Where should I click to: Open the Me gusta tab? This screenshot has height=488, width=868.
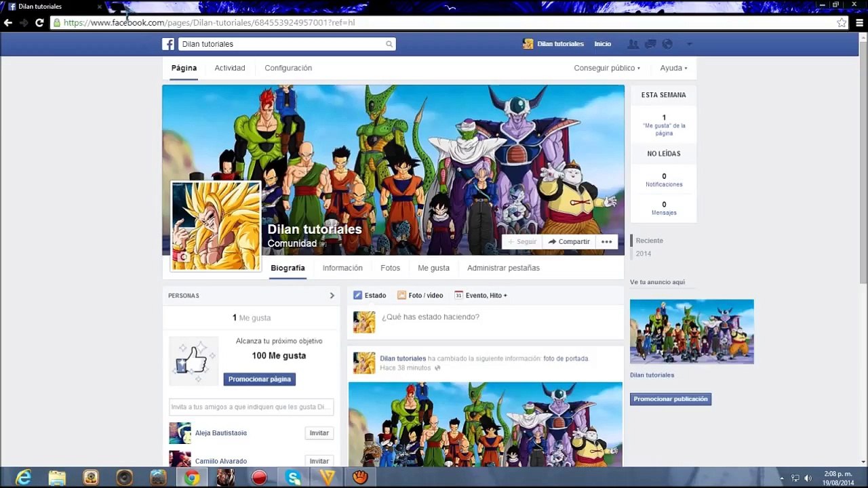tap(433, 268)
